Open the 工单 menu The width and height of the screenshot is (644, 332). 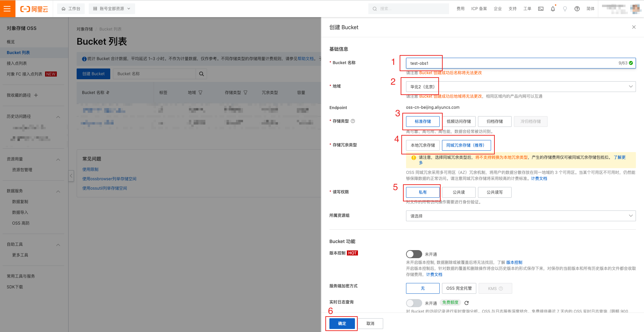(x=527, y=9)
